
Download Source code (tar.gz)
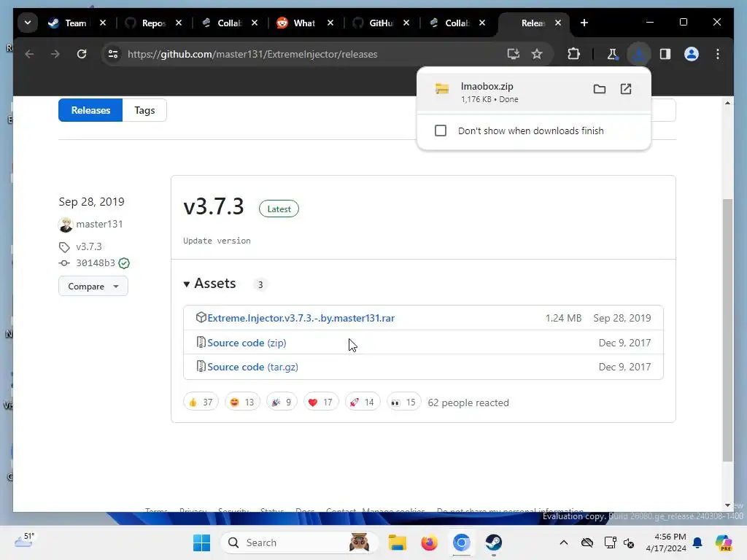click(x=252, y=367)
